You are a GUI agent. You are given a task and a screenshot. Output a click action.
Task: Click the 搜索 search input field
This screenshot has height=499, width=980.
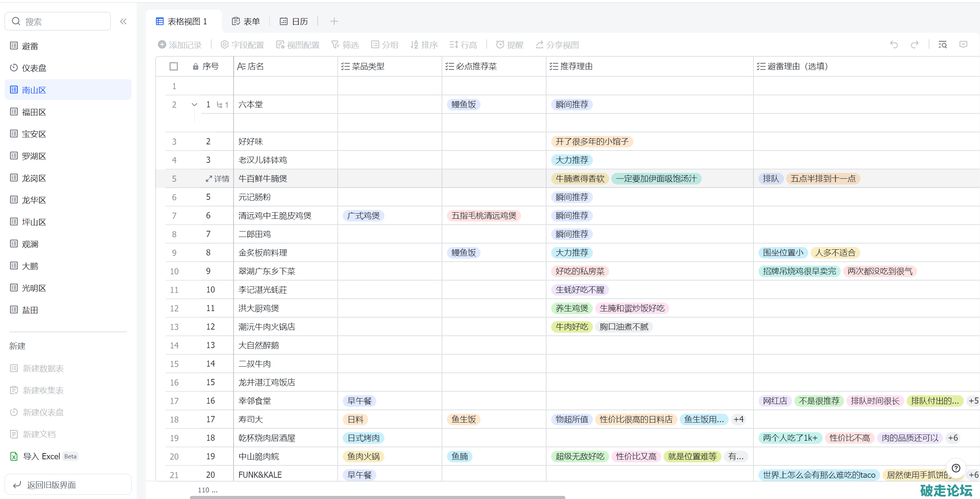click(64, 22)
